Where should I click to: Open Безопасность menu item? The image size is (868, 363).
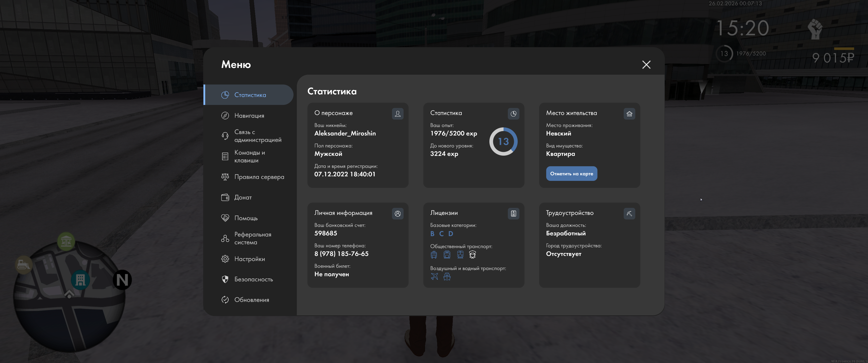pos(253,279)
